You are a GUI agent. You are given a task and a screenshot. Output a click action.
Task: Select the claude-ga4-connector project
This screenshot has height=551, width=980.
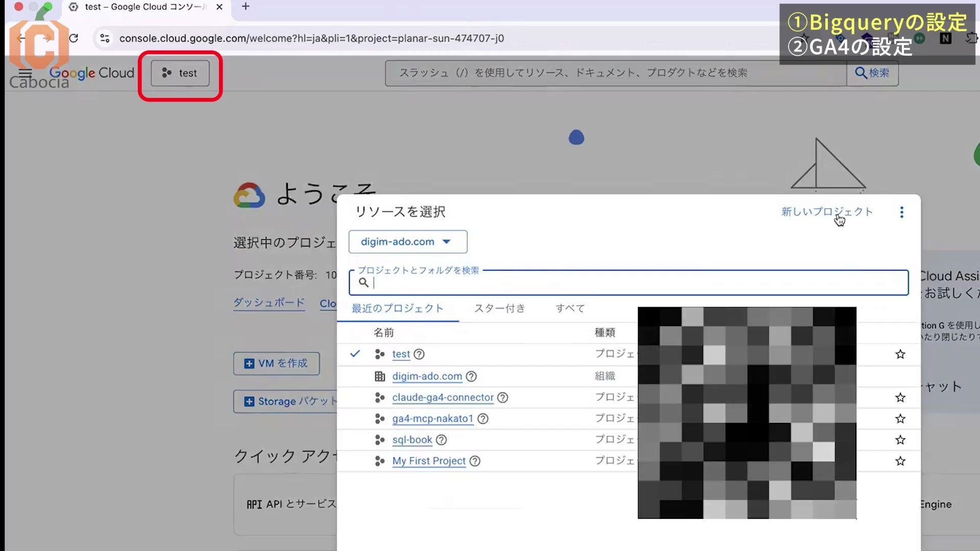(443, 397)
